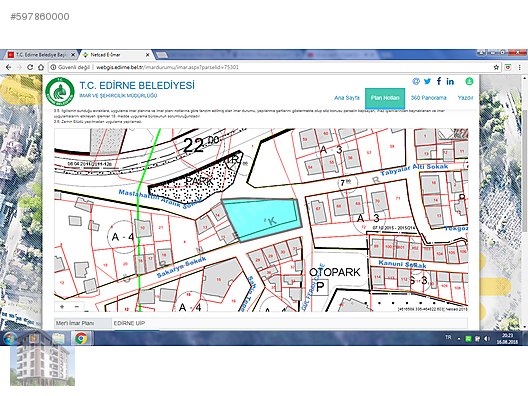Open the Plan Notları menu item
This screenshot has width=528, height=396.
coord(385,98)
